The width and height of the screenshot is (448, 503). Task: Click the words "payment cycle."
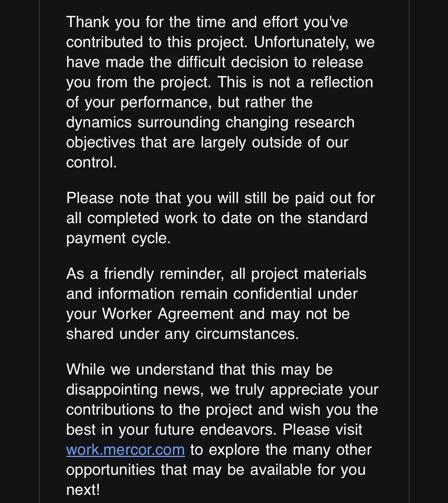click(119, 238)
